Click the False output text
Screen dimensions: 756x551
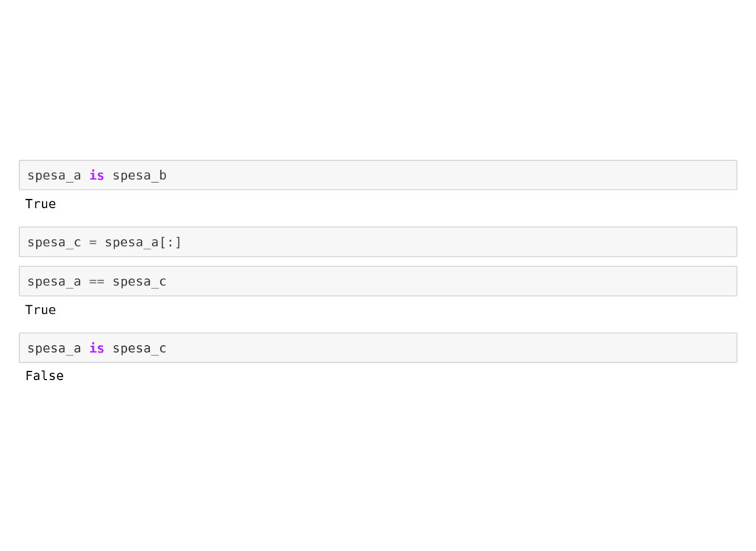[44, 375]
